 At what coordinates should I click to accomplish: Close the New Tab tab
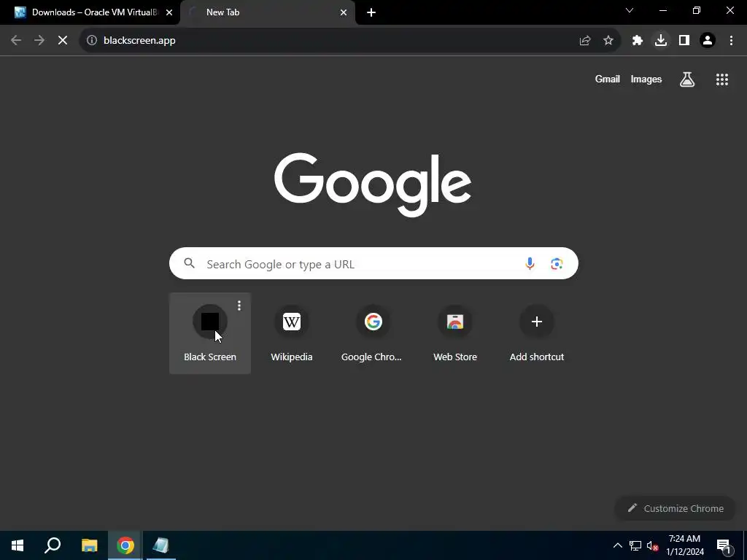[344, 12]
